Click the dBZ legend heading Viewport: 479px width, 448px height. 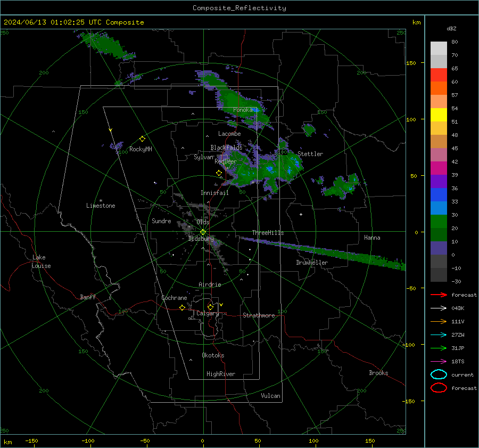click(451, 28)
